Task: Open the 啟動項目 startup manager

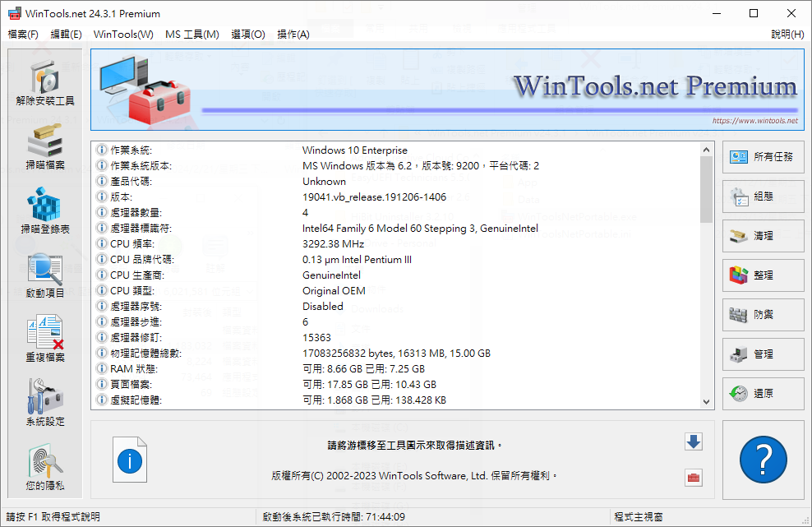Action: (45, 275)
